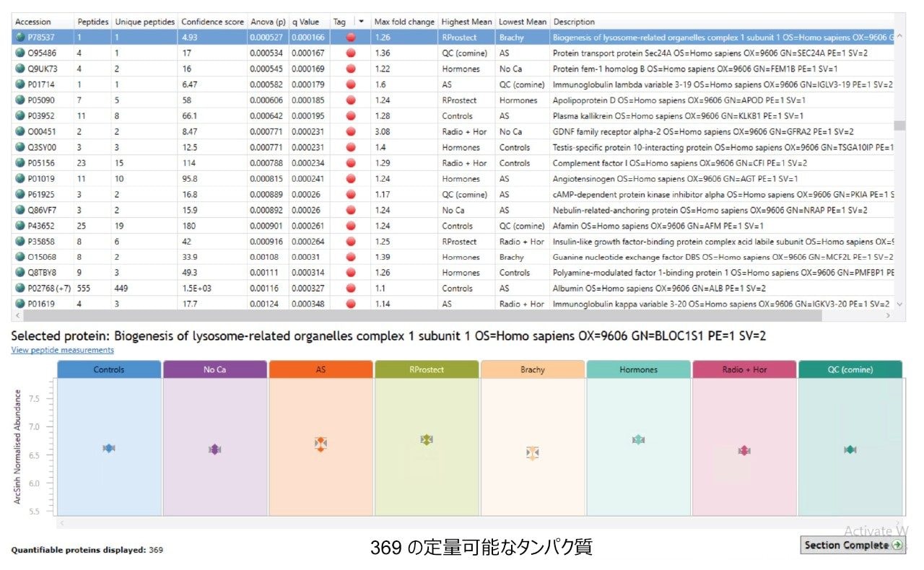Screen dimensions: 924x570
Task: Select the RProstect condition header tab
Action: tap(427, 369)
